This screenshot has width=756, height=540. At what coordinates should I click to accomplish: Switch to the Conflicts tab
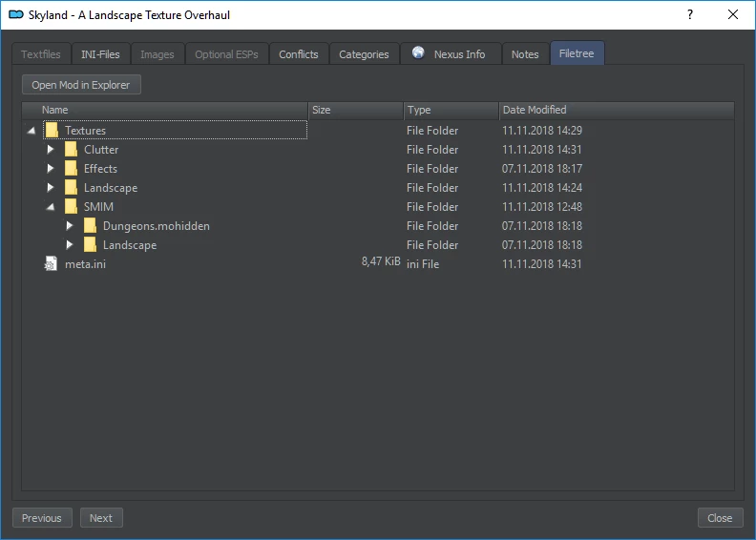tap(299, 54)
